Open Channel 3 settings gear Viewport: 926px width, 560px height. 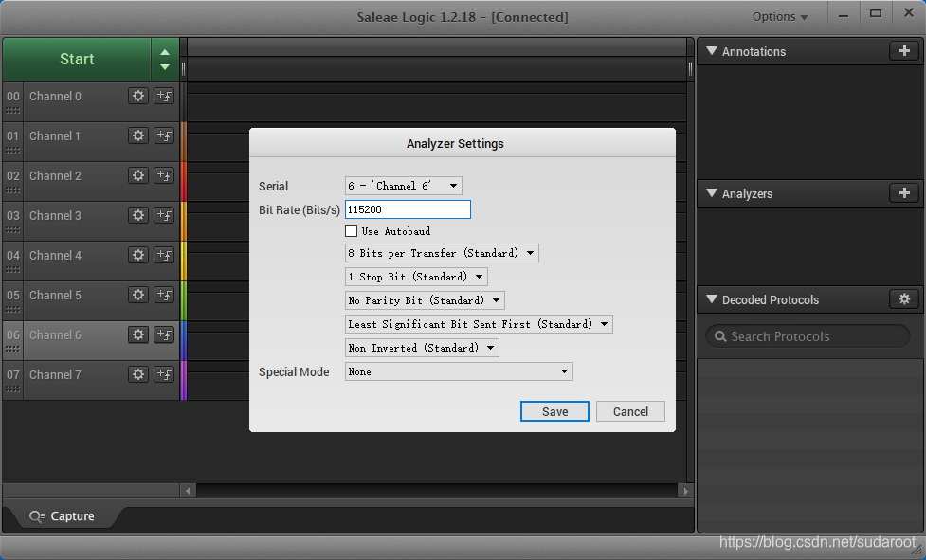[138, 215]
